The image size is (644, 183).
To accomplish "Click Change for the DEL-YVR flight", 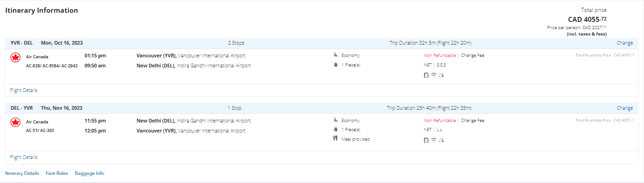I will (624, 108).
